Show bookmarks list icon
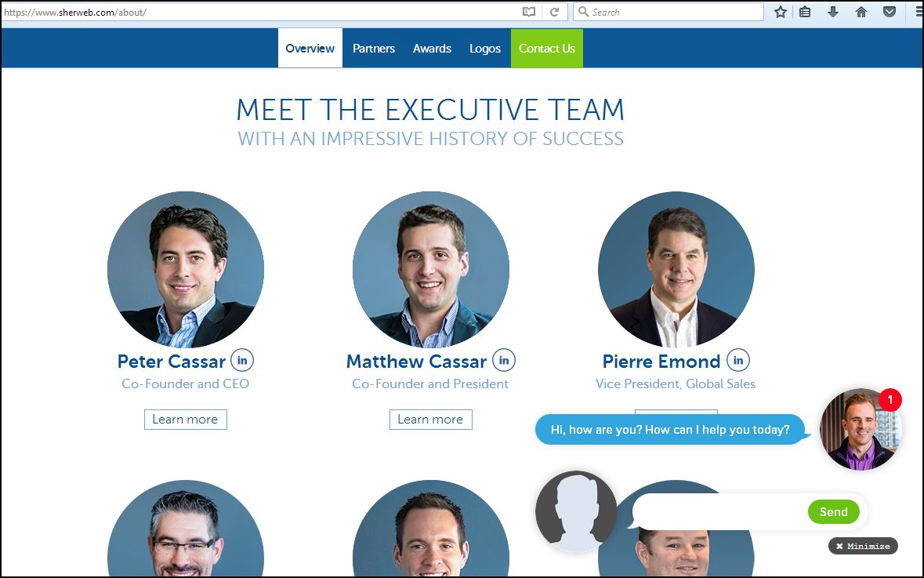This screenshot has height=578, width=924. click(x=805, y=12)
